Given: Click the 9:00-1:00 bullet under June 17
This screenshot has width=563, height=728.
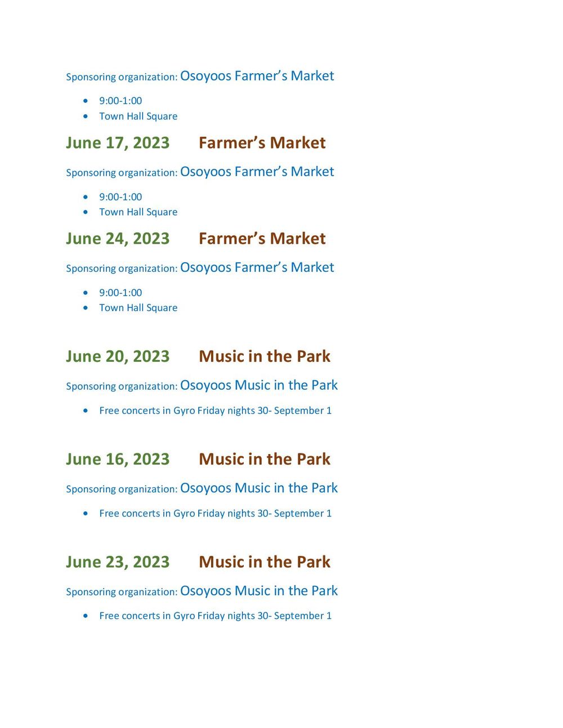Looking at the screenshot, I should point(120,197).
